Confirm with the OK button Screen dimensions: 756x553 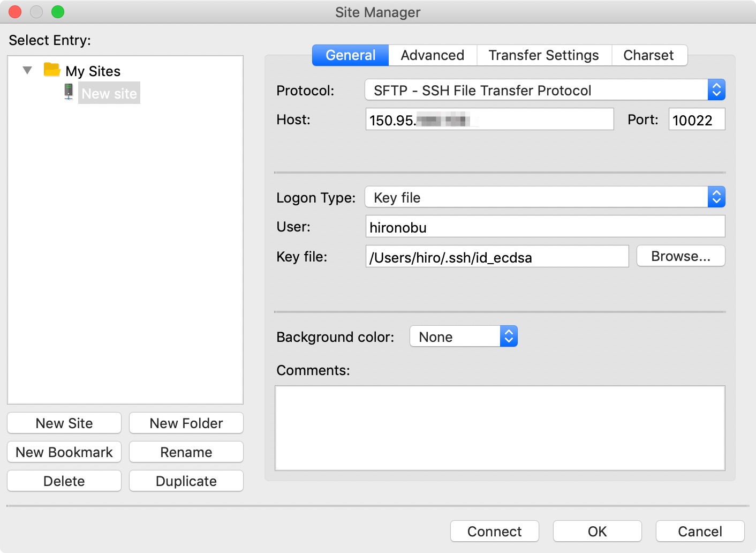[597, 531]
